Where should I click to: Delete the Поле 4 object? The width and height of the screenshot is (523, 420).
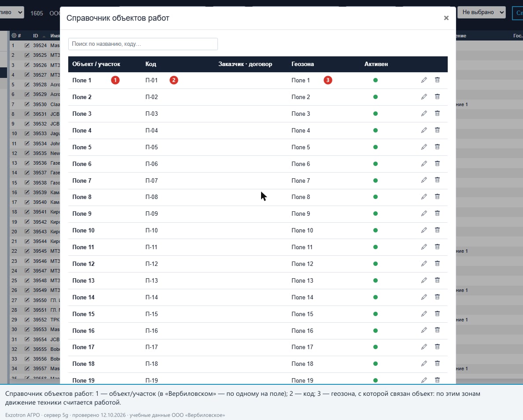[x=437, y=130]
